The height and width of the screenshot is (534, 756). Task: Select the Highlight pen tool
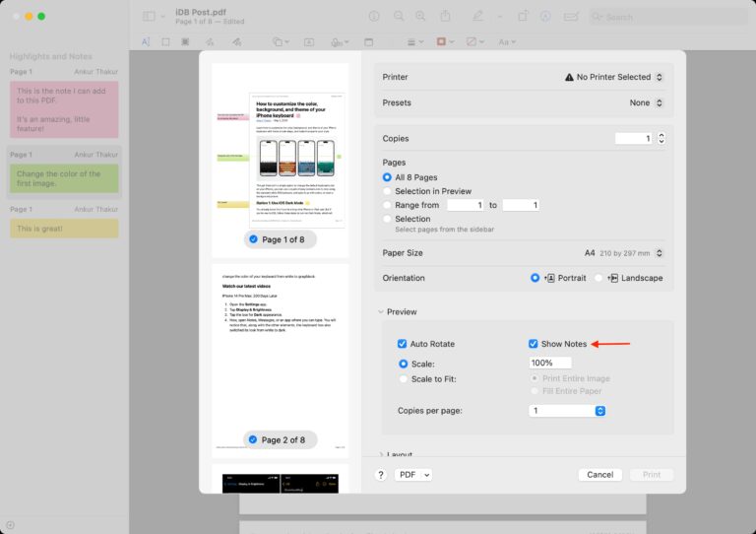point(477,17)
